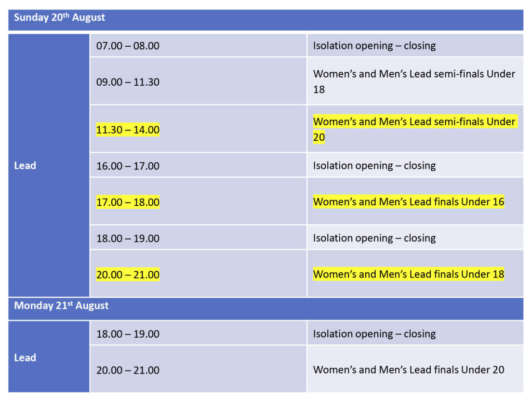
Task: Select the Lead cell under Monday 21st August
Action: coord(25,357)
